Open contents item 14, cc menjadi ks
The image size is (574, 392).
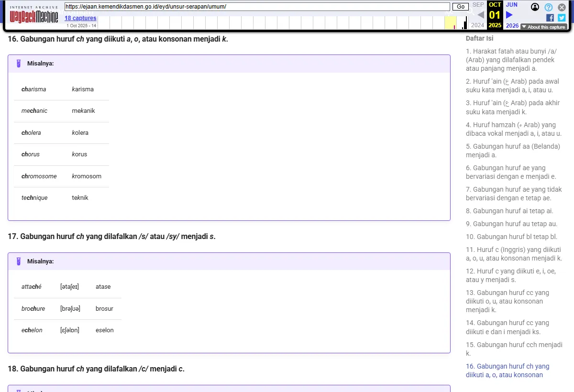[x=508, y=327]
